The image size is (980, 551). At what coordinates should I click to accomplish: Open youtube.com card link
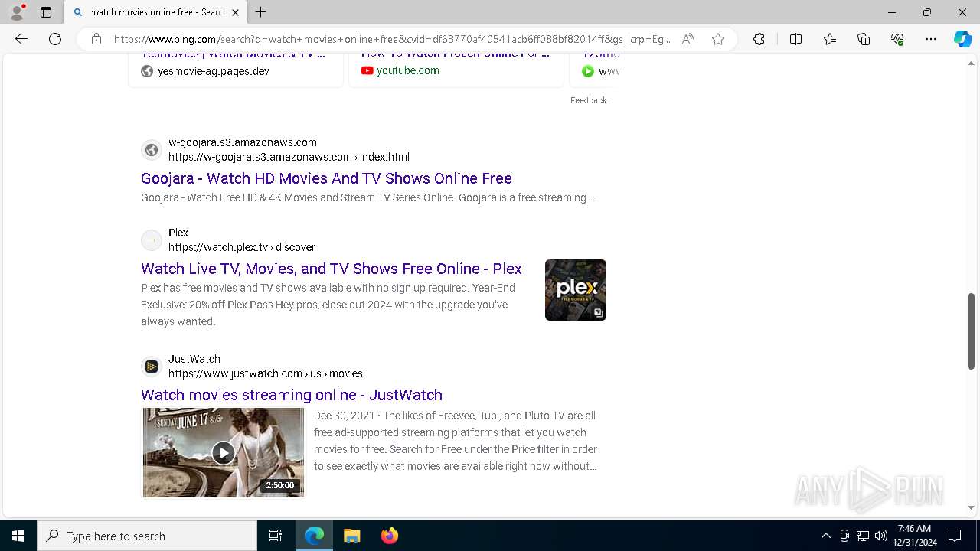click(408, 70)
